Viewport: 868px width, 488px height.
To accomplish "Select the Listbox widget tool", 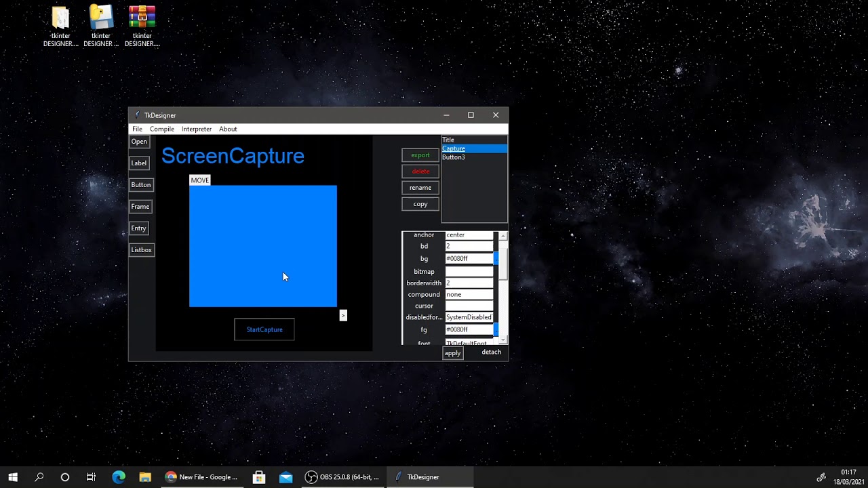I will 141,249.
